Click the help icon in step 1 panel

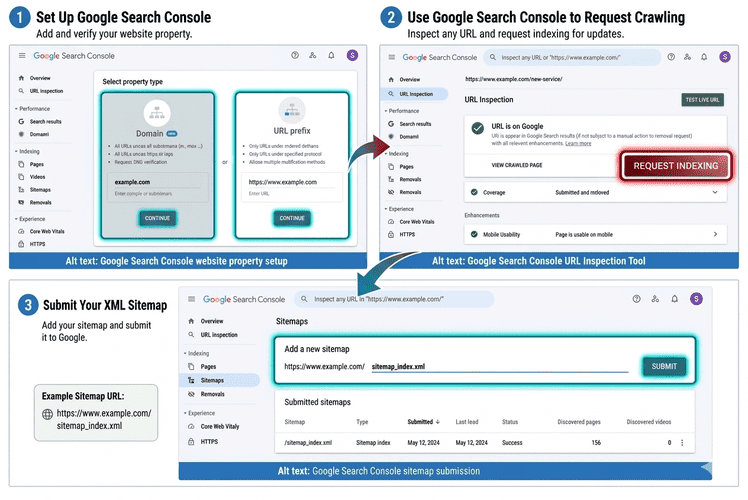pyautogui.click(x=295, y=55)
